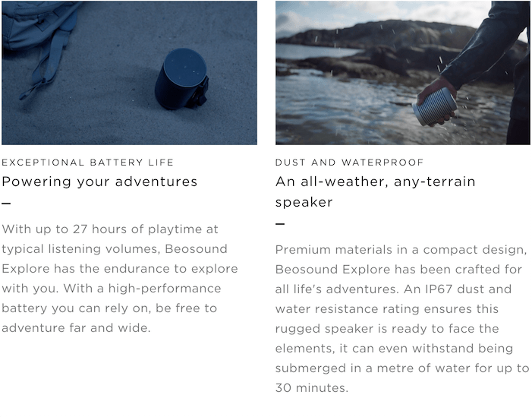Select the 'Exceptional Battery Life' label

tap(87, 163)
